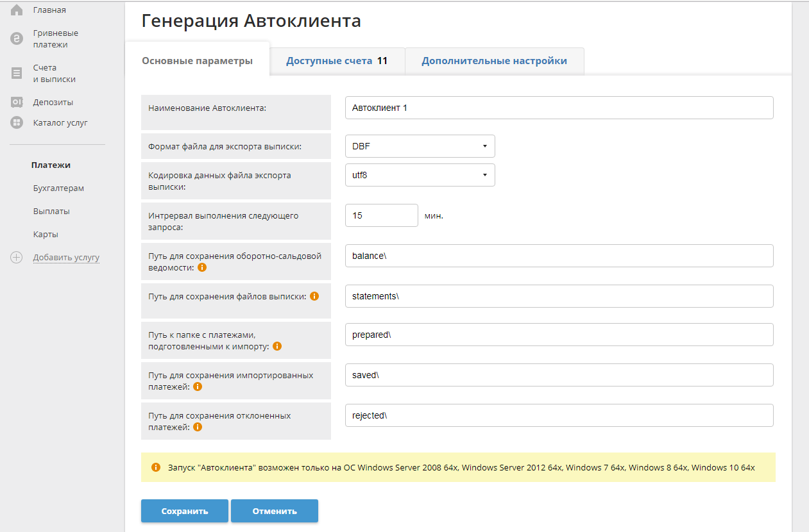
Task: Switch to the Доступные счета tab
Action: pyautogui.click(x=336, y=61)
